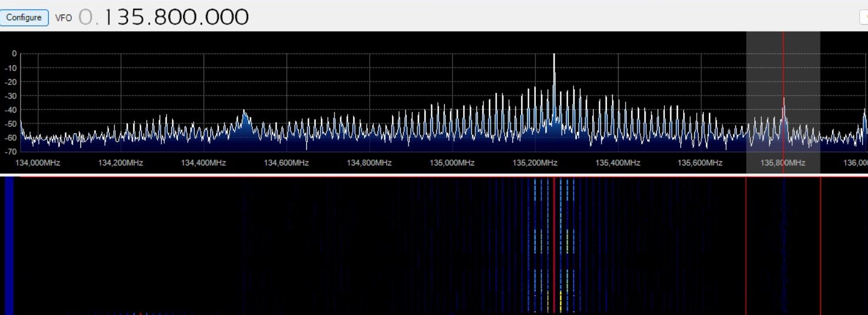Click the yellow signal trace in waterfall
Image resolution: width=868 pixels, height=315 pixels.
(x=560, y=301)
